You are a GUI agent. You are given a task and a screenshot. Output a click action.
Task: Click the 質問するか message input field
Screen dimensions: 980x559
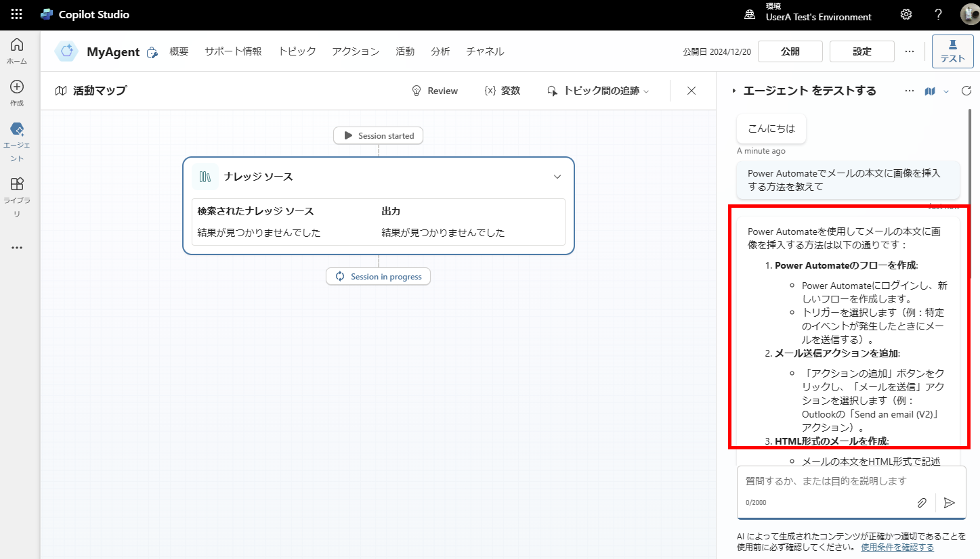click(826, 480)
